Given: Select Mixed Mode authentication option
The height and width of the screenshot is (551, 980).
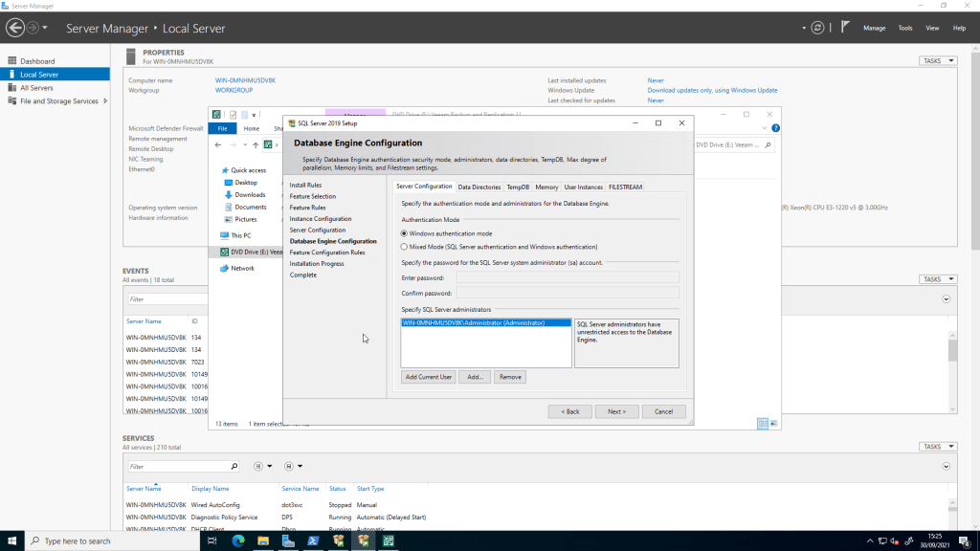Looking at the screenshot, I should 405,247.
